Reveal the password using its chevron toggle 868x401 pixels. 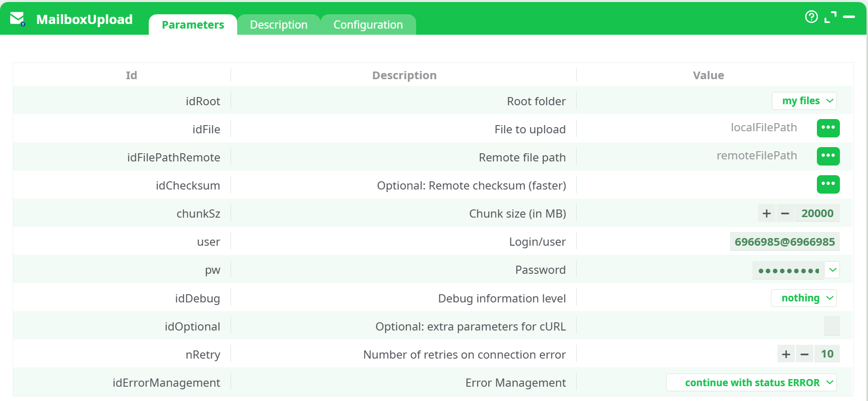pos(832,270)
